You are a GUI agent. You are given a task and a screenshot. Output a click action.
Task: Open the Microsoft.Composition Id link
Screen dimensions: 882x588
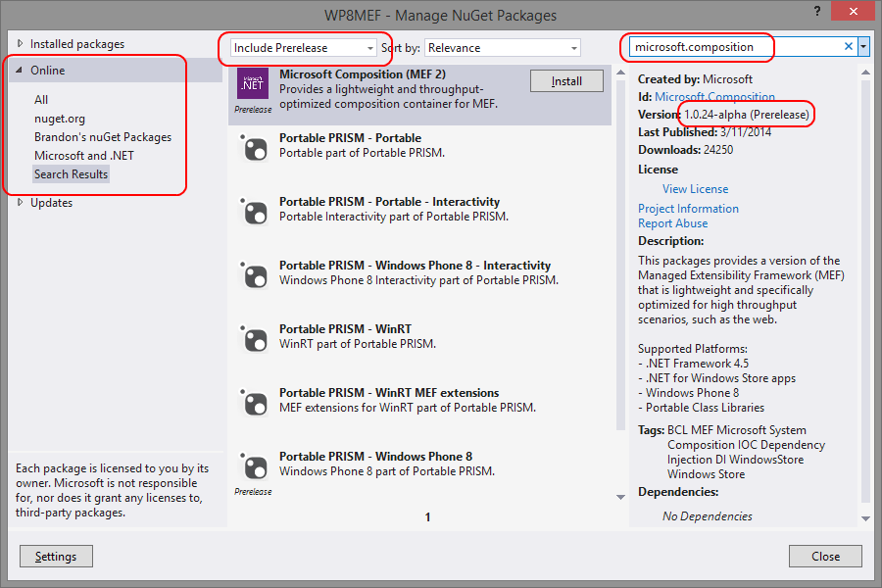tap(714, 97)
